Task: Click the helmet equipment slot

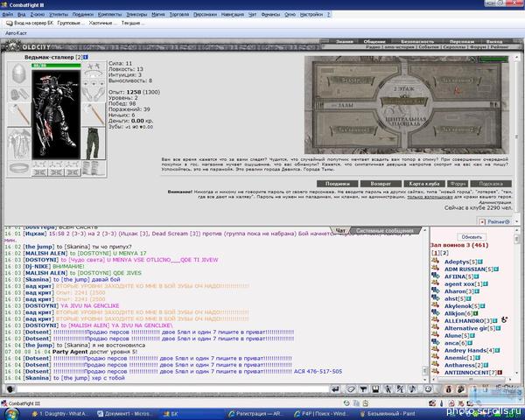Action: (19, 73)
